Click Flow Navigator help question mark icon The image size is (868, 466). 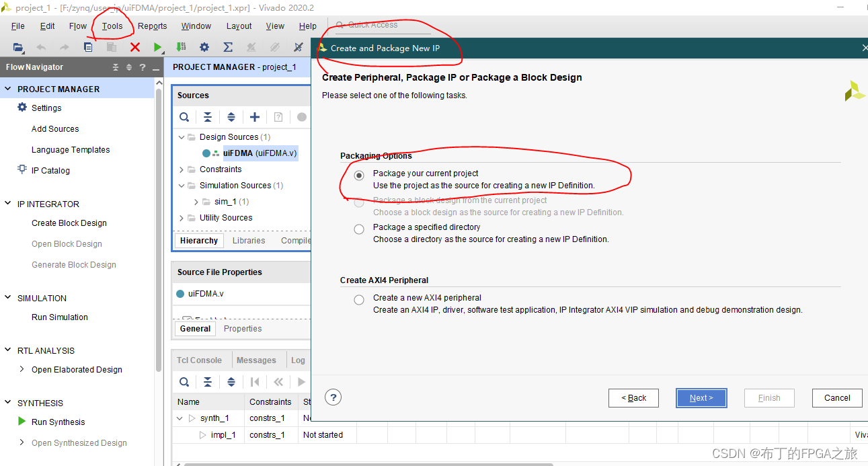click(142, 67)
